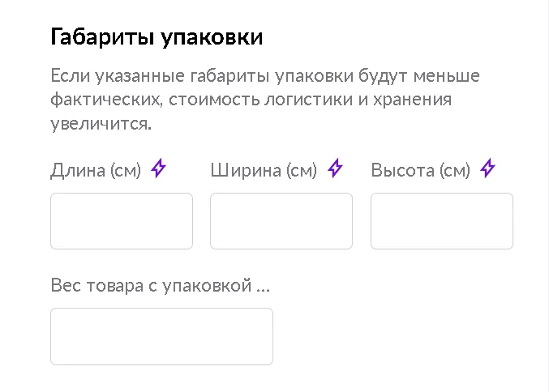The image size is (549, 392).
Task: Click the 'Габариты упаковки' section heading
Action: pos(157,37)
